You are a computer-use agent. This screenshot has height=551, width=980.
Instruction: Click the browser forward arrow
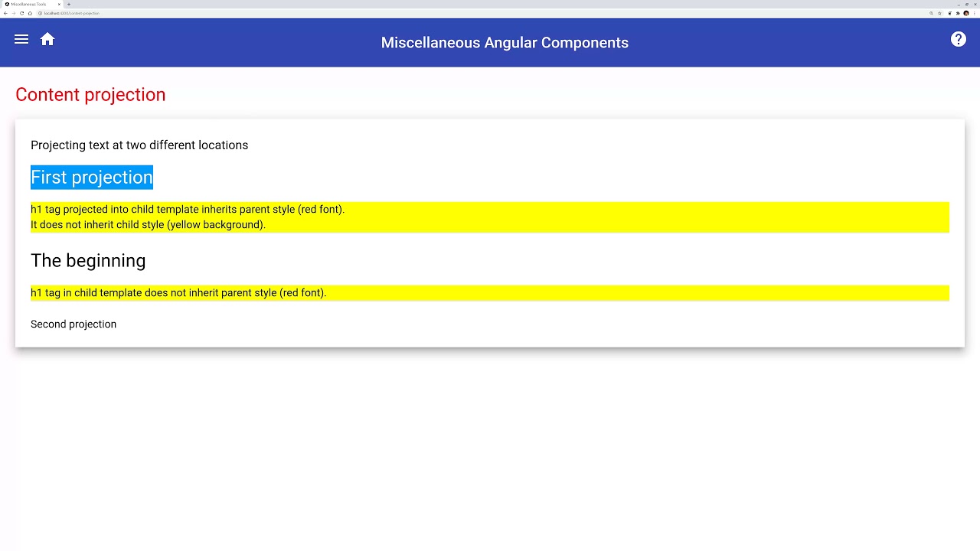14,13
